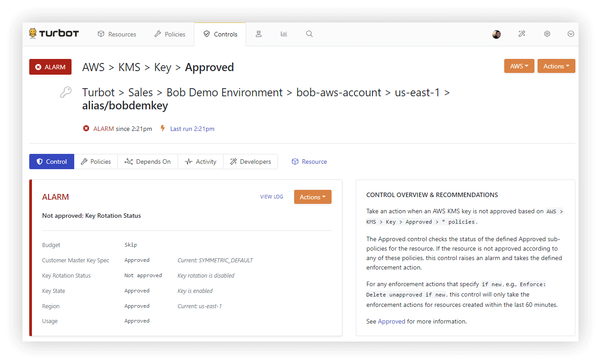The image size is (601, 364).
Task: Switch to the Developers sub-tab
Action: click(251, 162)
